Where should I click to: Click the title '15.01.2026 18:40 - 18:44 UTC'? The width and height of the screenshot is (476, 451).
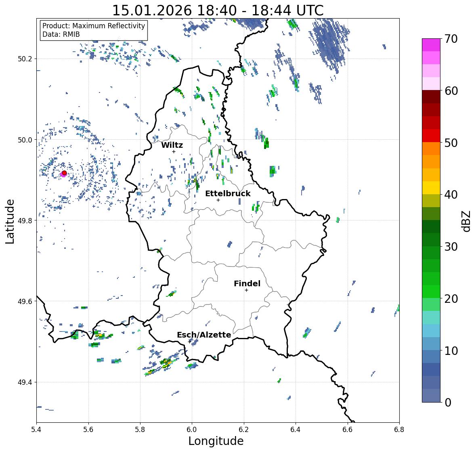218,10
